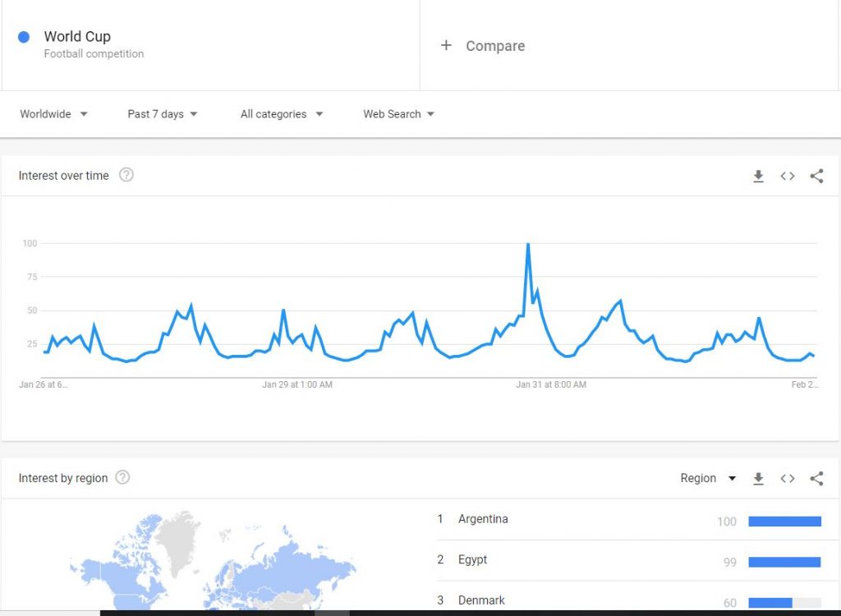Open the Past 7 days time range dropdown
This screenshot has width=841, height=616.
pyautogui.click(x=163, y=114)
